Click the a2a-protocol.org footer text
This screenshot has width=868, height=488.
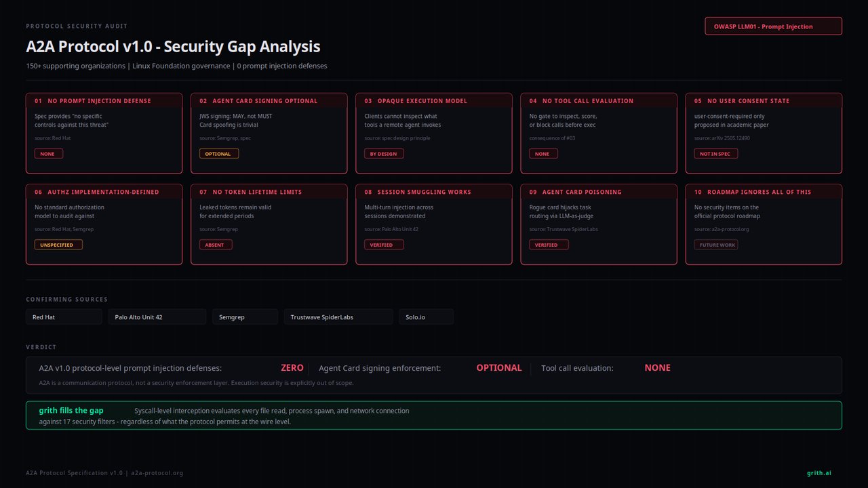(x=157, y=472)
